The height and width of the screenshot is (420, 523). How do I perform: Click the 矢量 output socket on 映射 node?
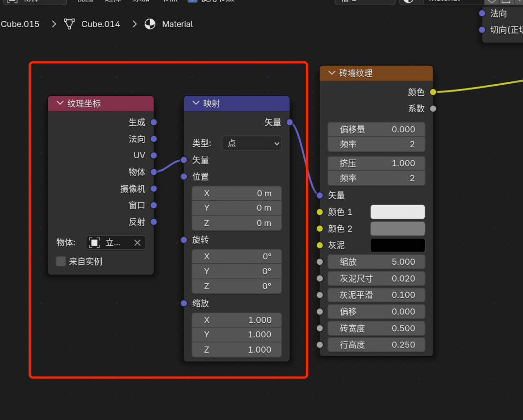click(x=290, y=122)
